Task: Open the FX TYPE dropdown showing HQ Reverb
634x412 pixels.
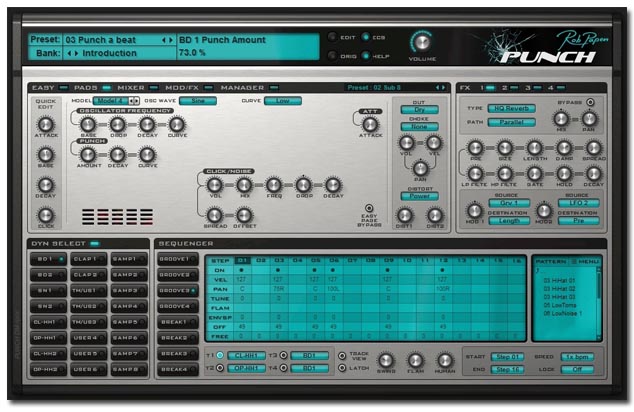Action: [511, 108]
